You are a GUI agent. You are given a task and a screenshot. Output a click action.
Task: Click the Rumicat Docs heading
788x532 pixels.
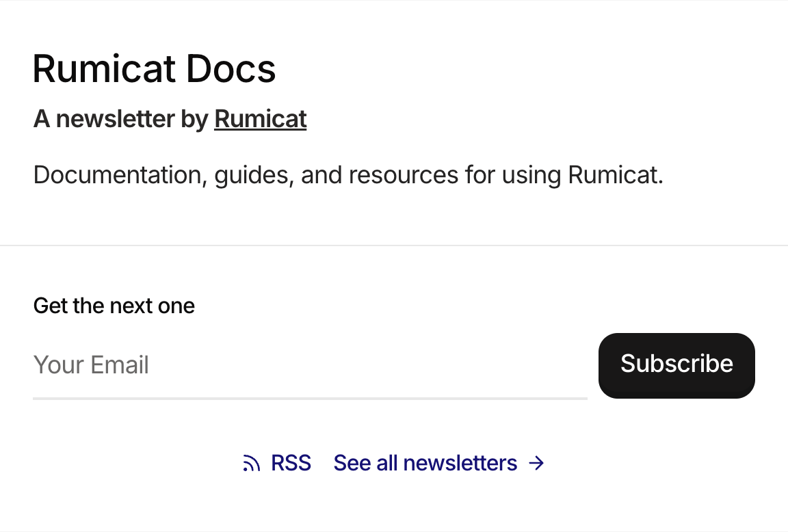155,69
